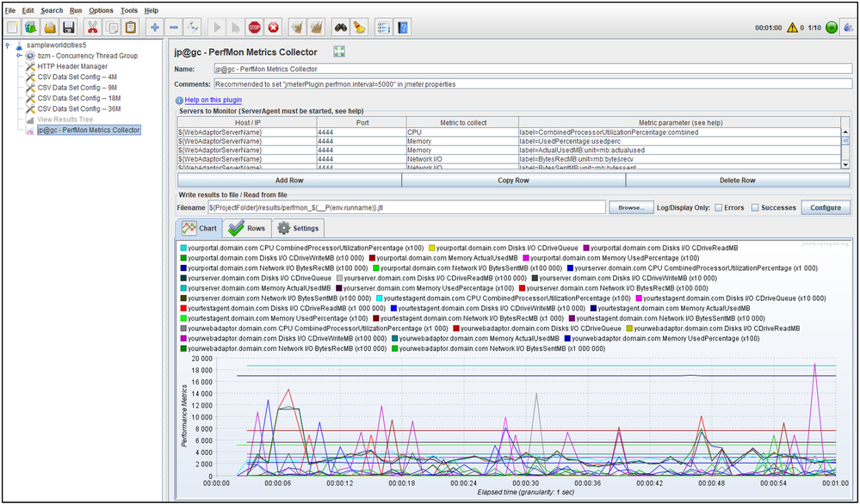Expand the bzm - Concurrency Thread Group node

click(19, 55)
